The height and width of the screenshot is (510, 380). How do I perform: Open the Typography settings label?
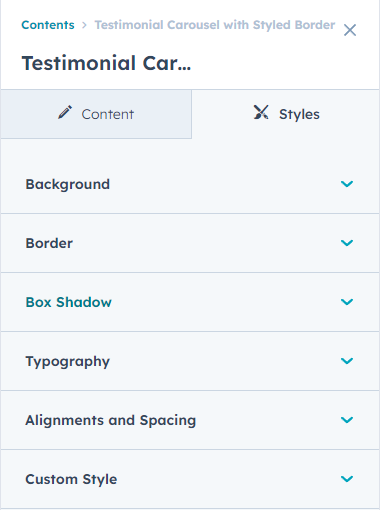tap(68, 362)
